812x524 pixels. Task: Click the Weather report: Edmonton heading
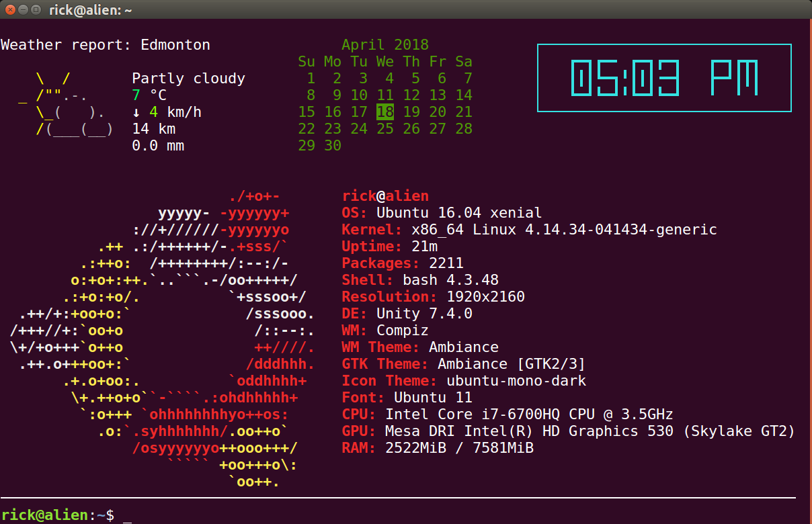tap(104, 44)
